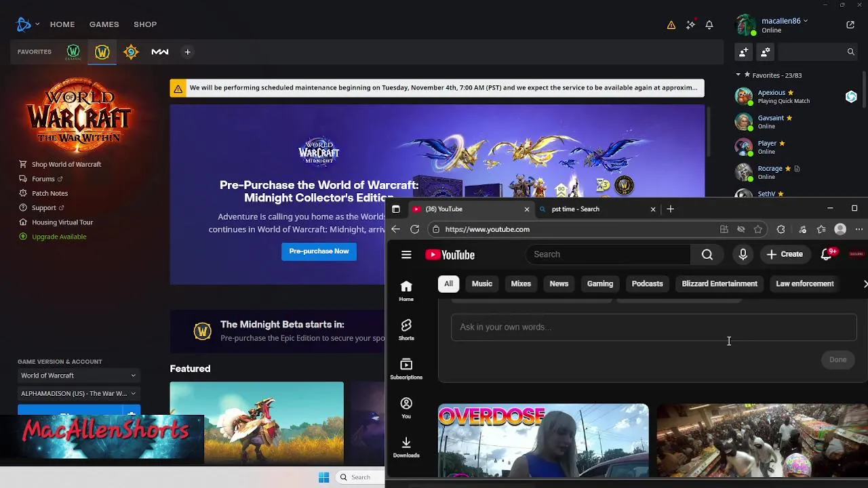
Task: Switch to the (36) YouTube browser tab
Action: [471, 209]
